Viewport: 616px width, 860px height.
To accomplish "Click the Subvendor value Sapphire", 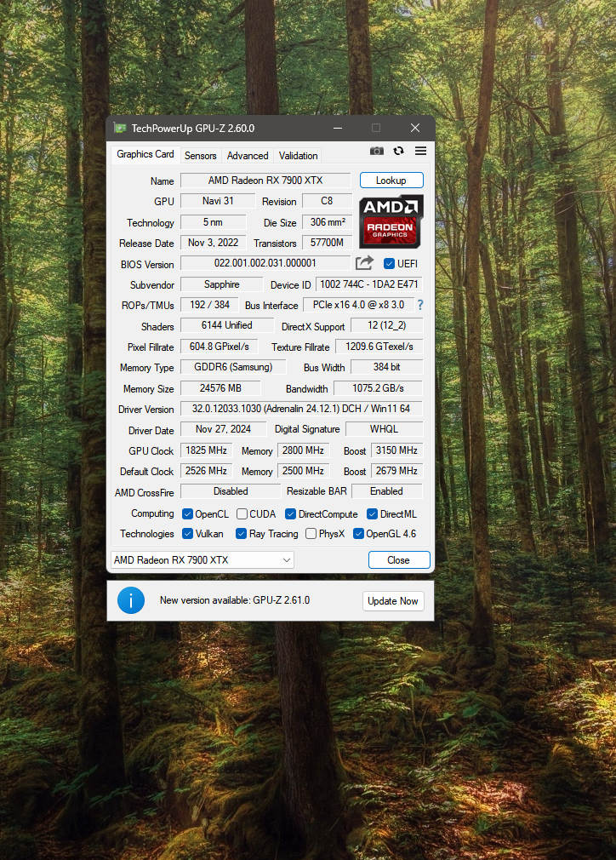I will coord(221,284).
